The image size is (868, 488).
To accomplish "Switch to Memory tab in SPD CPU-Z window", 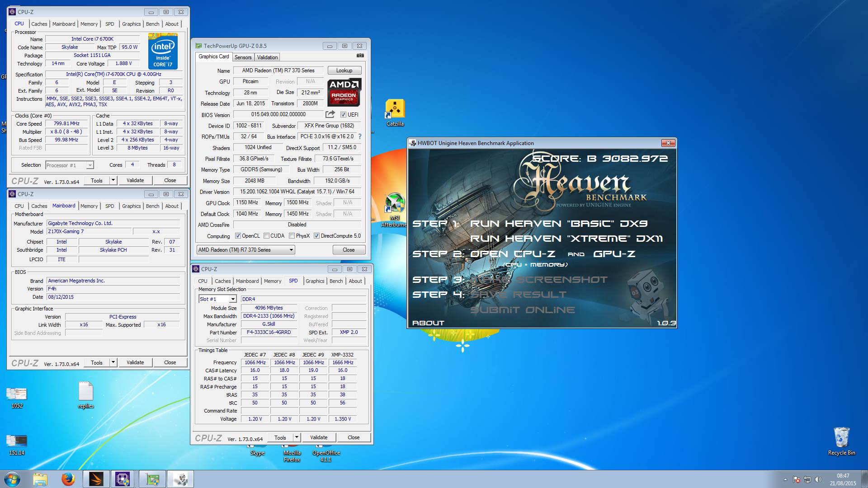I will (x=273, y=281).
